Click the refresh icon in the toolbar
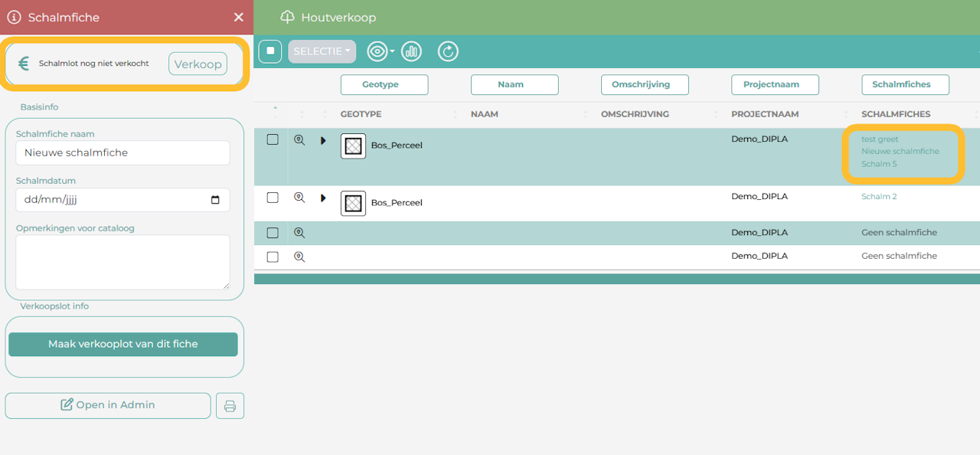Viewport: 980px width, 455px height. tap(448, 51)
